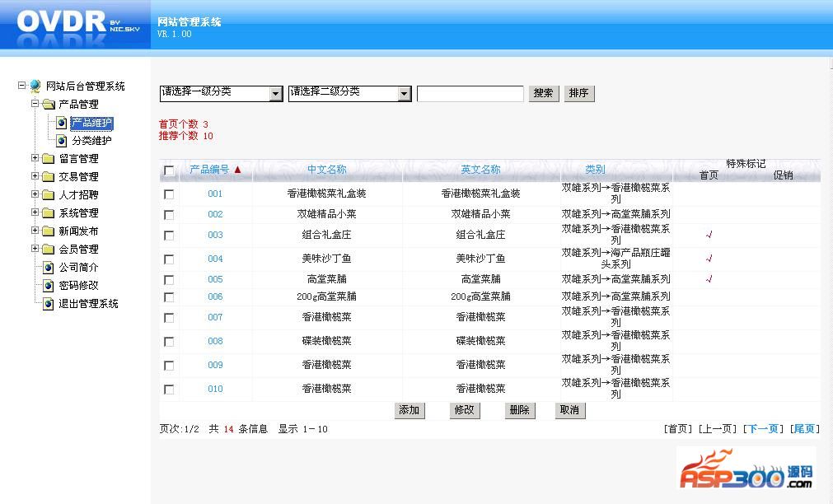Click the 分类维护 page icon
This screenshot has height=504, width=833.
[62, 141]
